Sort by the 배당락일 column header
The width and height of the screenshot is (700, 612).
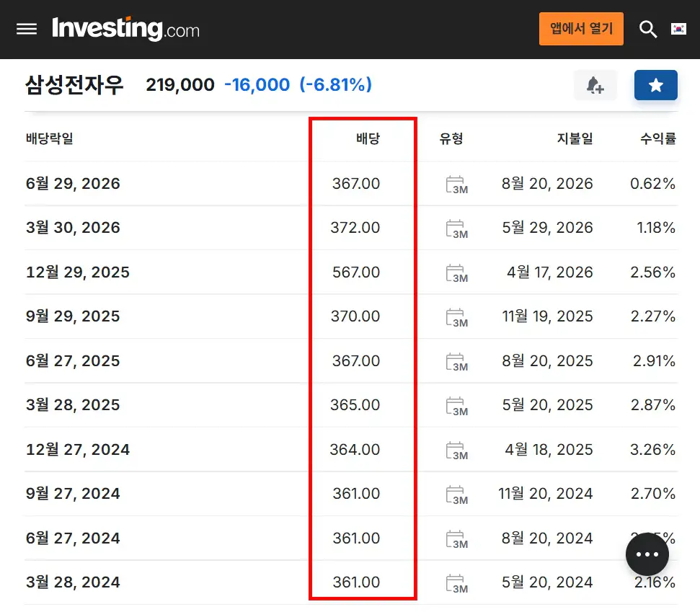(x=50, y=138)
